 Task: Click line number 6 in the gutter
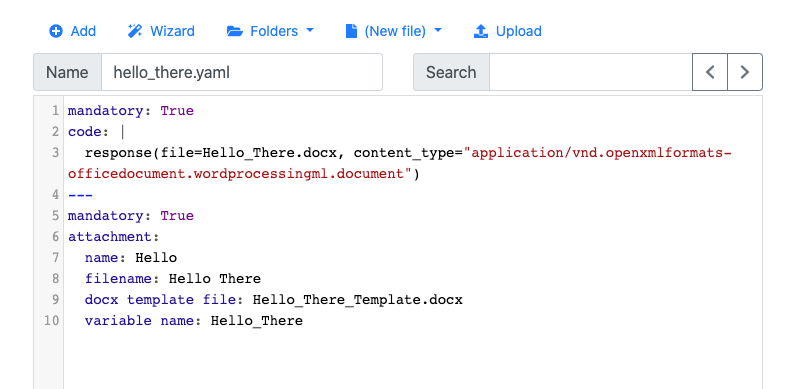pyautogui.click(x=55, y=237)
